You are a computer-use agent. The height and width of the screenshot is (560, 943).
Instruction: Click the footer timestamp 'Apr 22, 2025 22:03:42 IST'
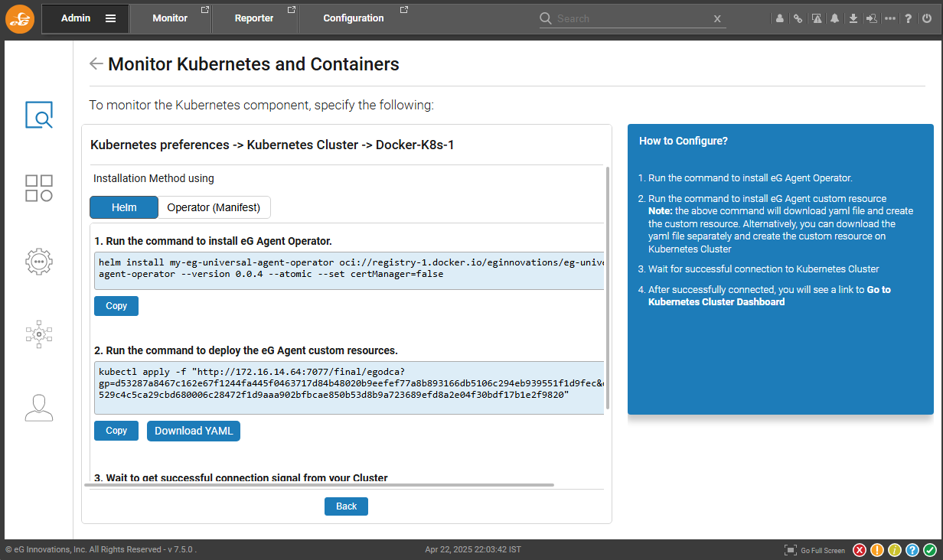click(x=473, y=550)
